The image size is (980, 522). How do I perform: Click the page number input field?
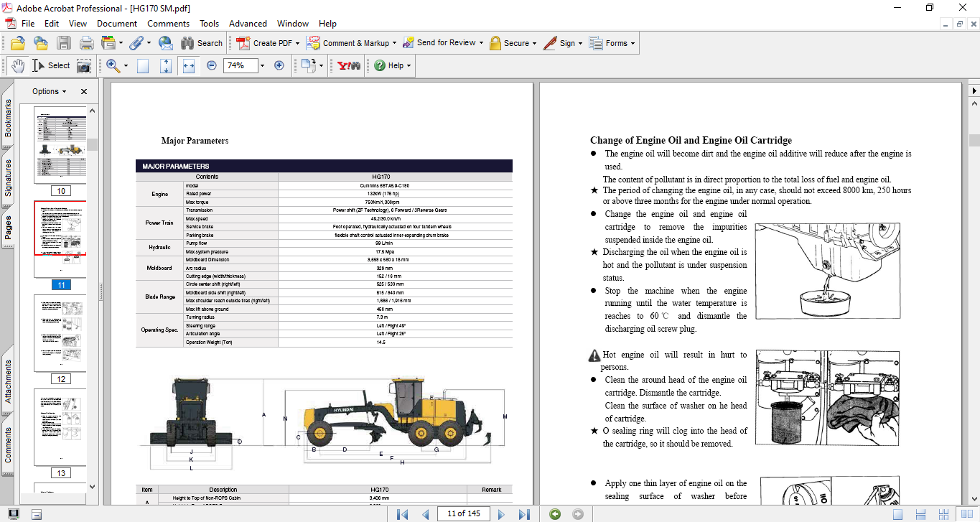pyautogui.click(x=464, y=513)
